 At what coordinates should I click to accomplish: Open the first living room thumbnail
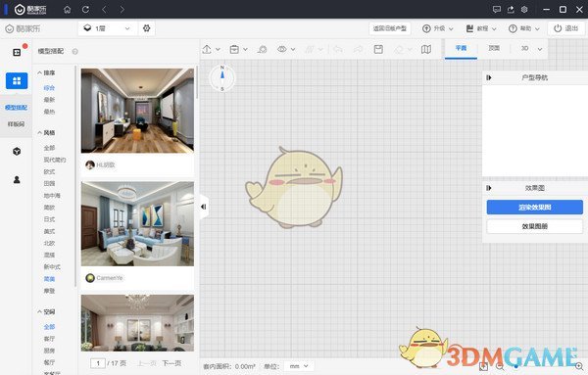click(x=137, y=111)
